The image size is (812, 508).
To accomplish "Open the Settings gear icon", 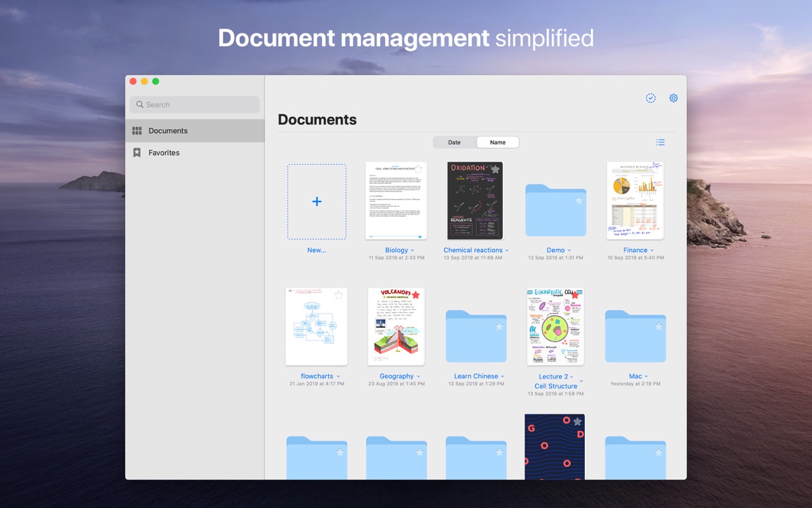I will point(673,98).
